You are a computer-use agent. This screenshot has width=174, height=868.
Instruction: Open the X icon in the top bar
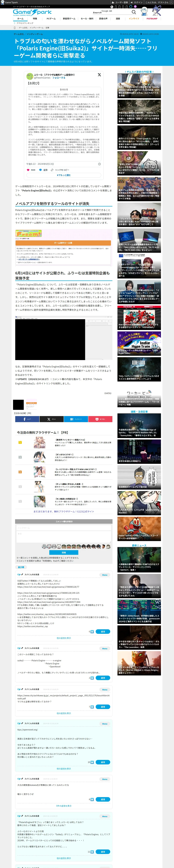point(112,7)
